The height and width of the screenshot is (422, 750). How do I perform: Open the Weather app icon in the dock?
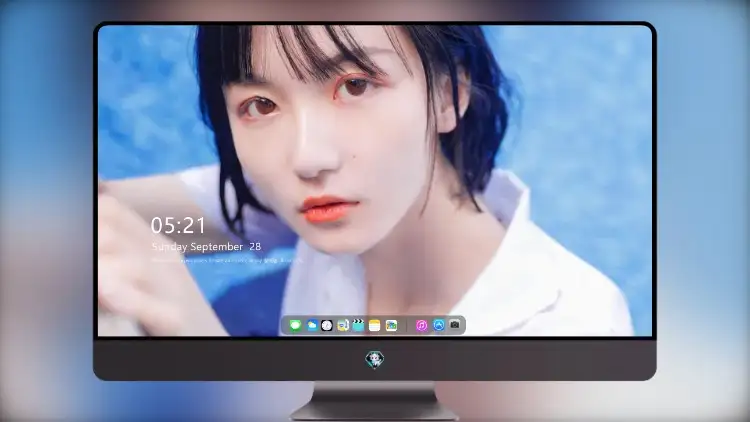click(x=312, y=325)
